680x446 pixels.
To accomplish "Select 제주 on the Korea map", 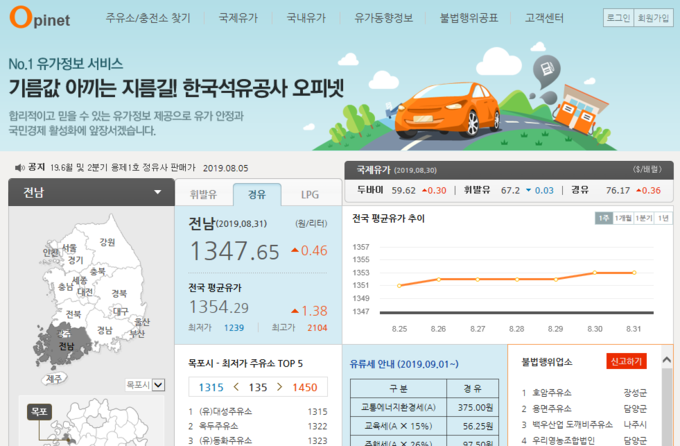I will [54, 379].
